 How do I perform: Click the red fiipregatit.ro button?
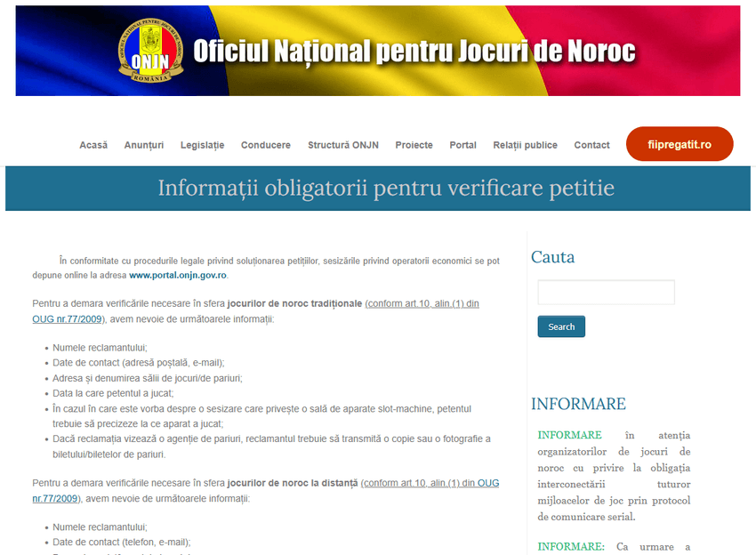coord(680,144)
